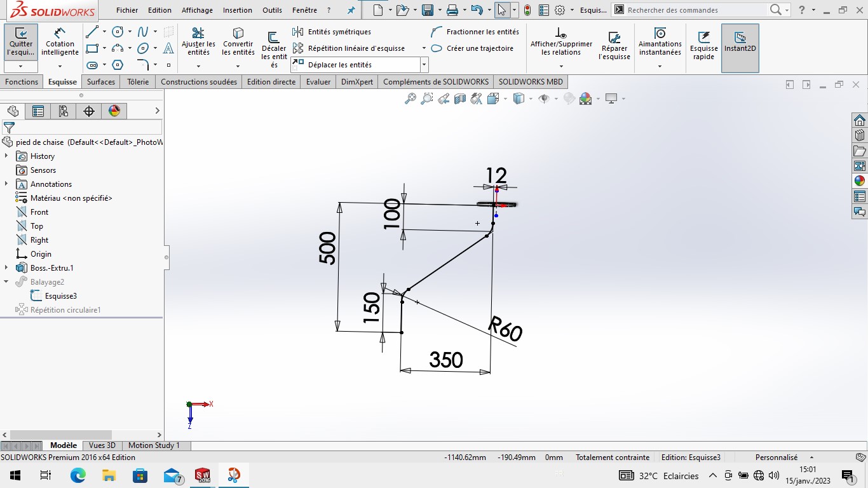
Task: Select the Polygon sketch tool
Action: click(118, 65)
